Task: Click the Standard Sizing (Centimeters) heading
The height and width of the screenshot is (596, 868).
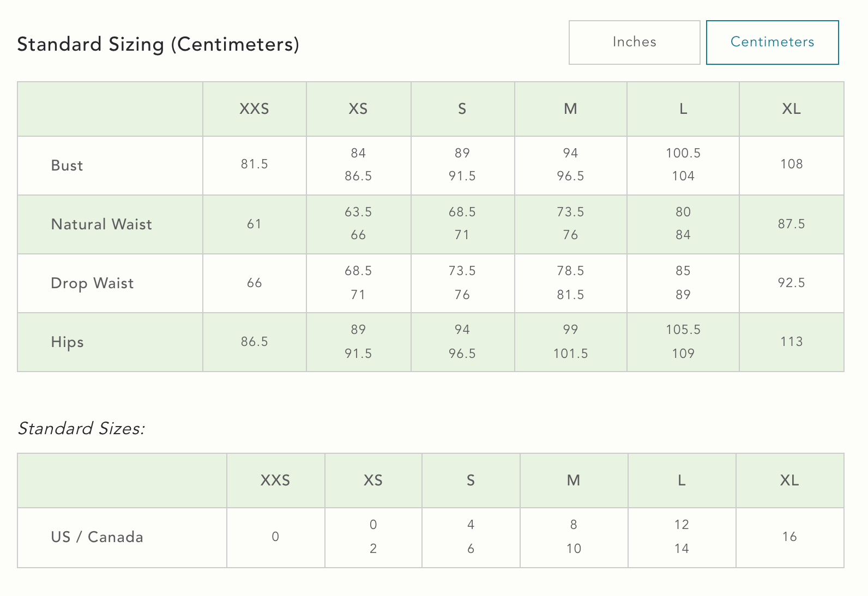Action: pyautogui.click(x=158, y=44)
